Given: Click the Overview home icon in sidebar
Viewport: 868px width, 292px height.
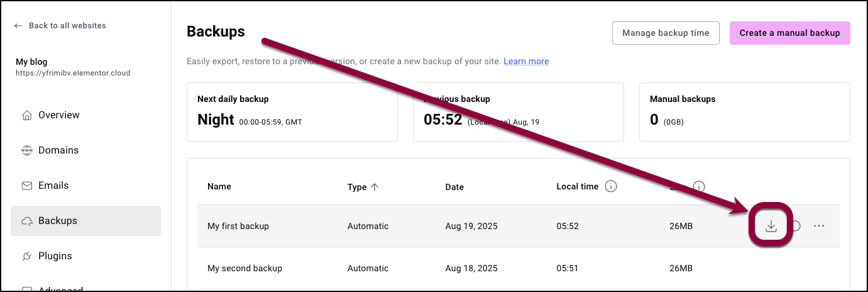Looking at the screenshot, I should click(x=27, y=115).
